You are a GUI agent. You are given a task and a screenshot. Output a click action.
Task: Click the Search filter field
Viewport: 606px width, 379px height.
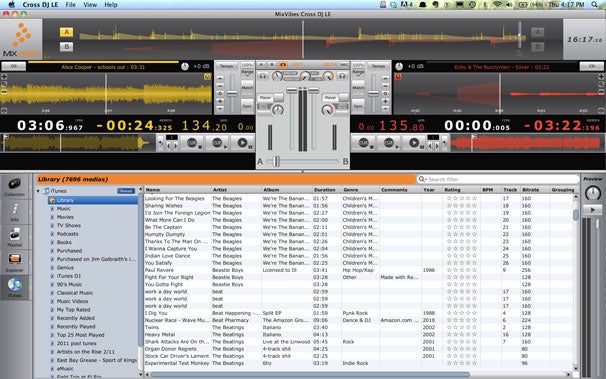click(x=498, y=179)
